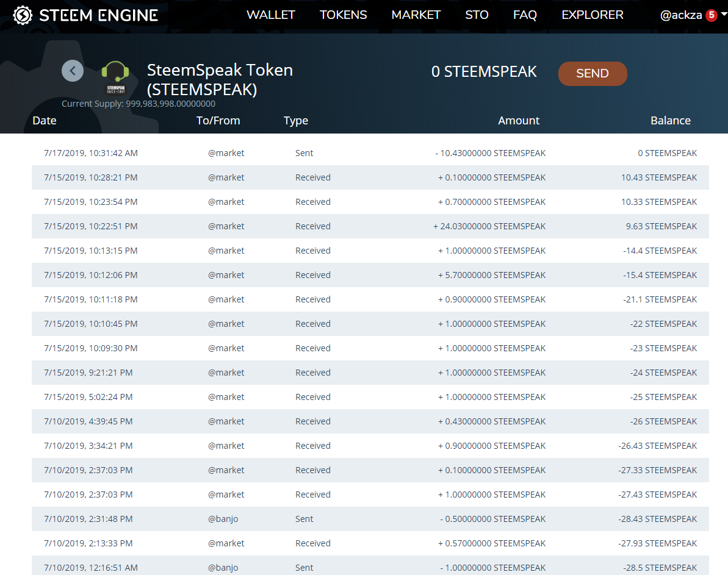The width and height of the screenshot is (728, 575).
Task: Click balance -23 STEEMSPEAK
Action: click(x=663, y=348)
